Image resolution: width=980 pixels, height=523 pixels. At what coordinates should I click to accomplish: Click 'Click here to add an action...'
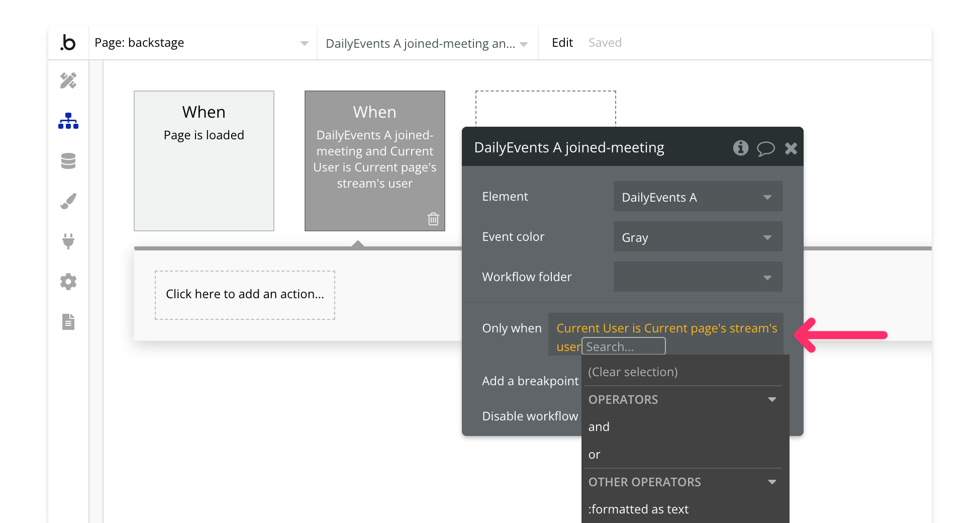[x=245, y=295]
